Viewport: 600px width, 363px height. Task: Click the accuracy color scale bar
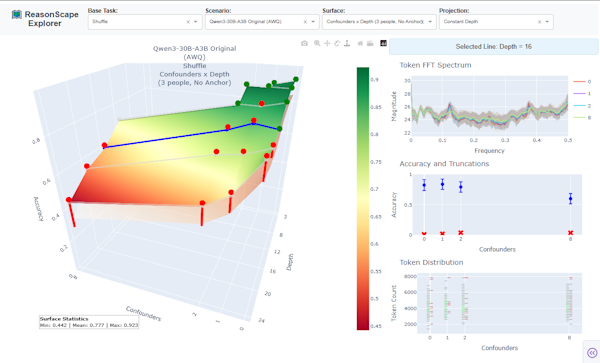tap(363, 199)
